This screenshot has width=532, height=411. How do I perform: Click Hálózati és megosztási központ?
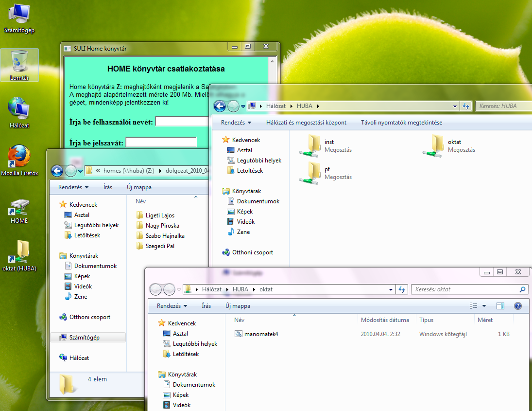pyautogui.click(x=306, y=123)
